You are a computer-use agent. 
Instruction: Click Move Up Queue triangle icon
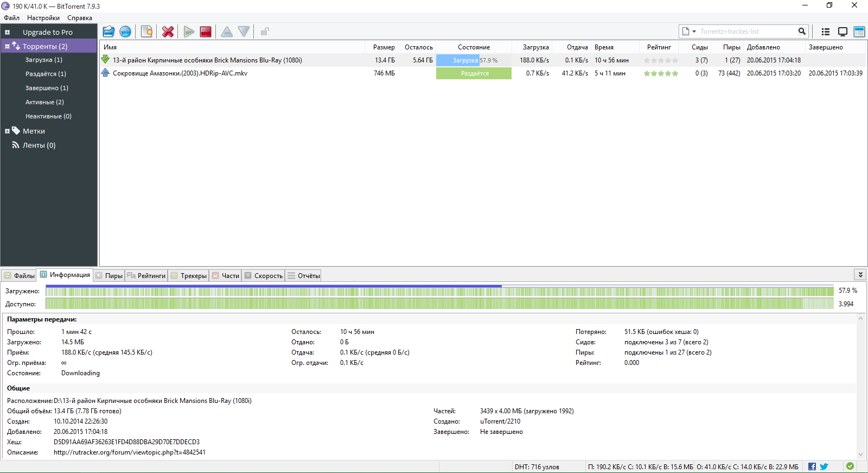tap(227, 31)
